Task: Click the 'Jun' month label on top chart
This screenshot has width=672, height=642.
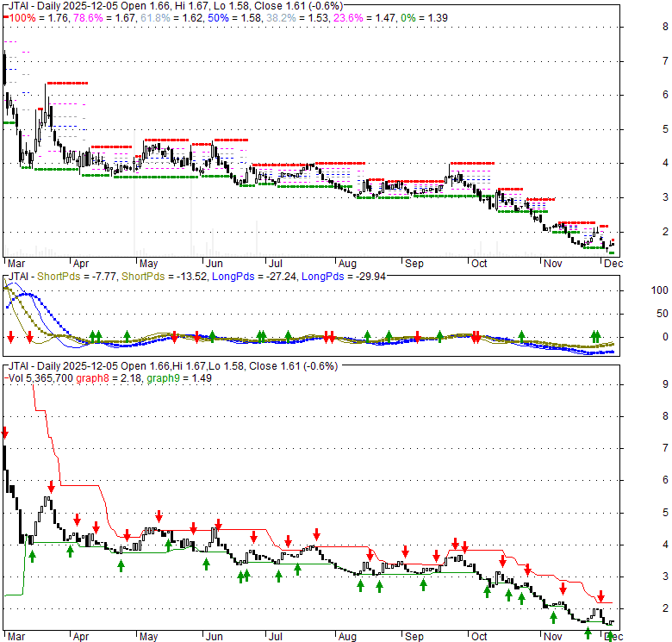Action: [215, 264]
